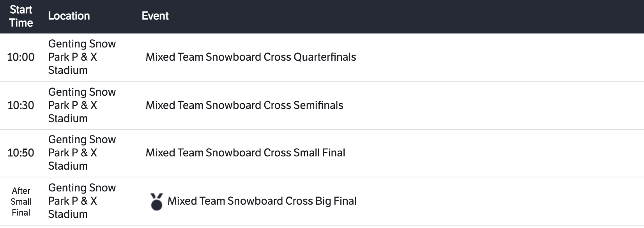Viewport: 644px width, 228px height.
Task: Click the After Small Final time cell
Action: coord(21,202)
